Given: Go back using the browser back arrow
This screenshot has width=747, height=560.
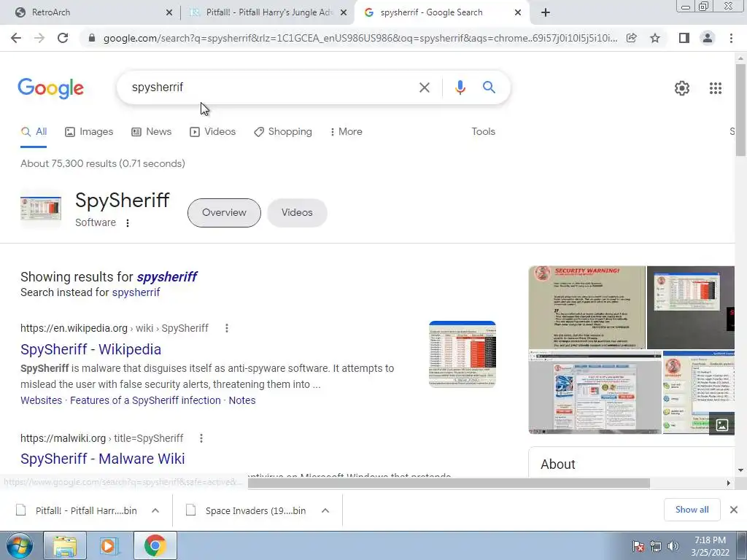Looking at the screenshot, I should [16, 38].
